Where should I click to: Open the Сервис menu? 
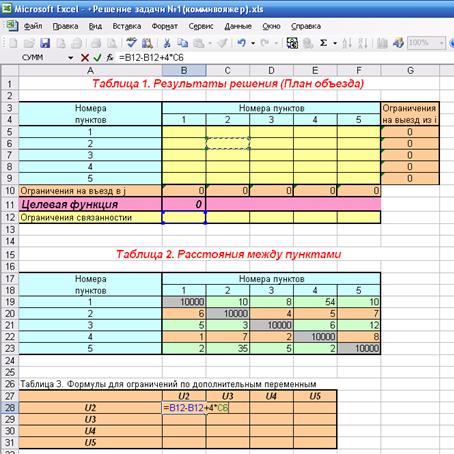click(x=201, y=26)
